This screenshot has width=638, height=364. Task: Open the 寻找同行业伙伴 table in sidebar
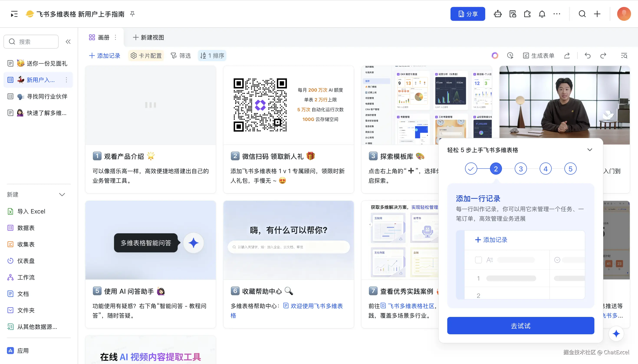click(x=47, y=97)
